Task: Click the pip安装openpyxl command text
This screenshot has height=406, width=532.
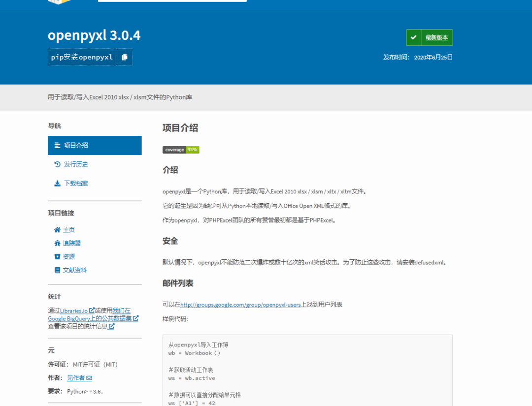Action: (x=82, y=57)
